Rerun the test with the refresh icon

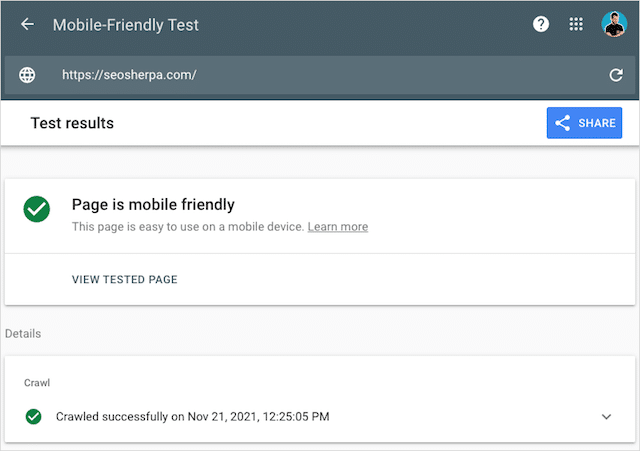pos(616,75)
